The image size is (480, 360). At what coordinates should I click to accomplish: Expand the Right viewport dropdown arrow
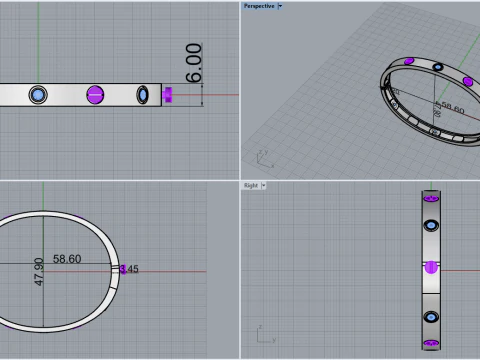(x=264, y=185)
